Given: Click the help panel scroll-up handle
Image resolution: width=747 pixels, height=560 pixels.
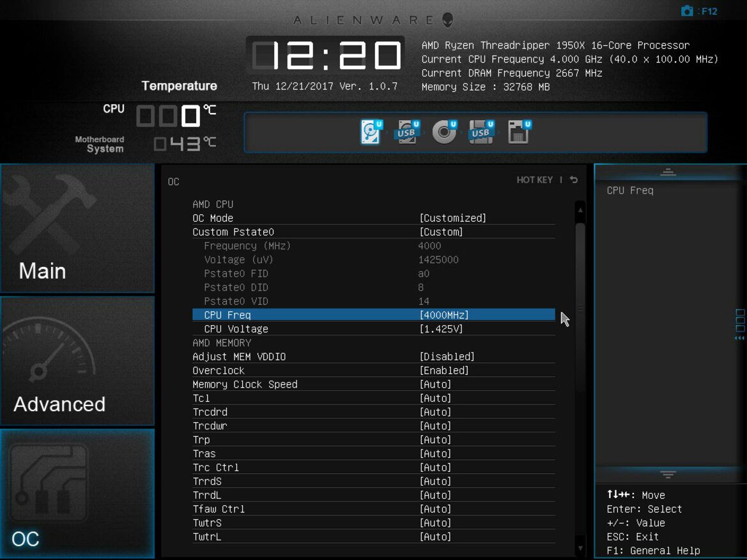Looking at the screenshot, I should point(668,172).
